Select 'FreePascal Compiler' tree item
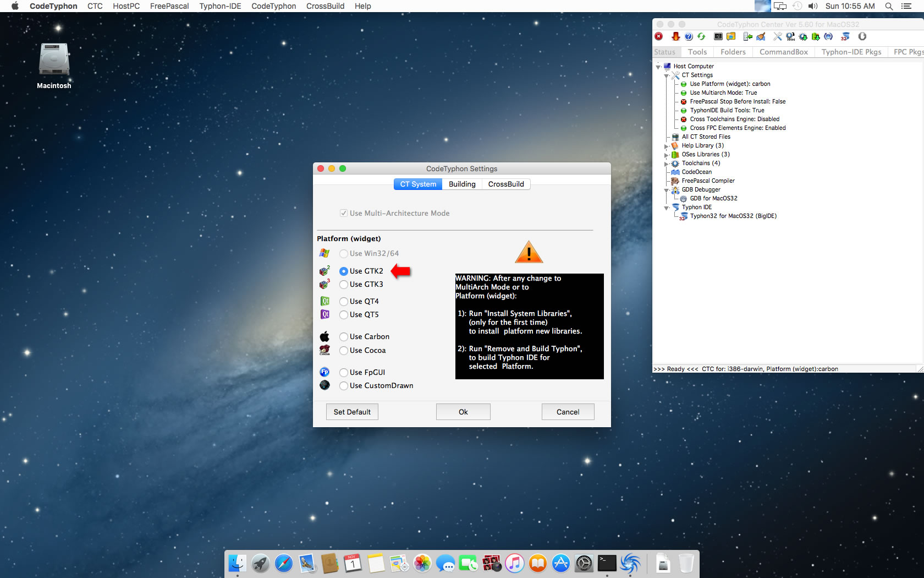The width and height of the screenshot is (924, 578). 708,181
